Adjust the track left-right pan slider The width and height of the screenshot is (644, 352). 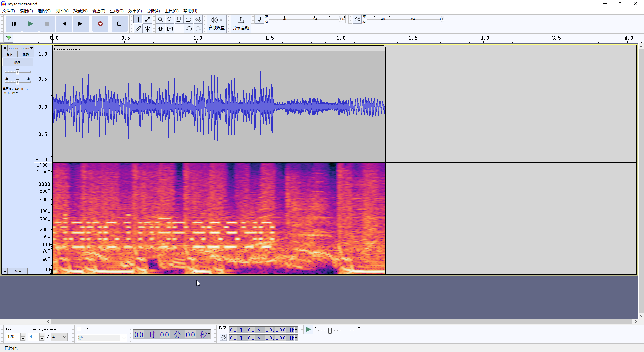tap(18, 82)
